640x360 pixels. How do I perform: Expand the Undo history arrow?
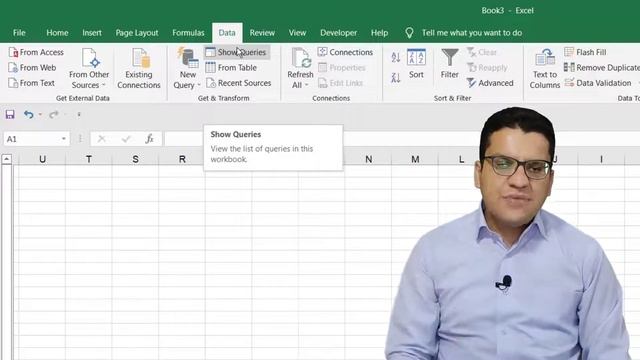(40, 115)
